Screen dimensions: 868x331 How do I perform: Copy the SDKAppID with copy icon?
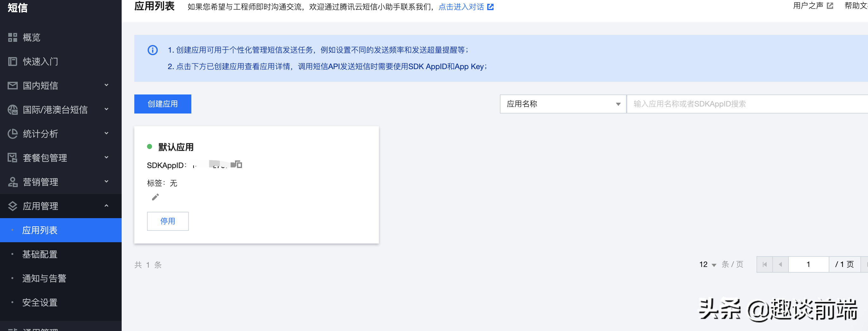point(239,165)
